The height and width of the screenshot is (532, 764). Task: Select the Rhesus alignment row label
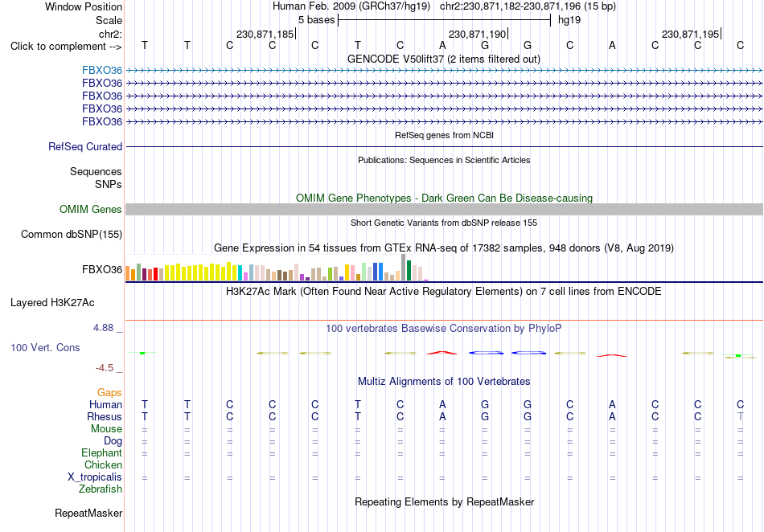pyautogui.click(x=105, y=416)
